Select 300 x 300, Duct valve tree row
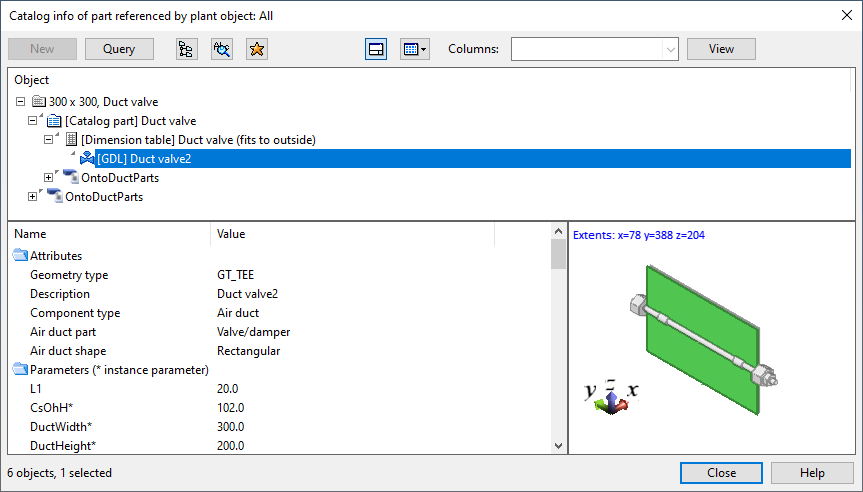 click(103, 102)
